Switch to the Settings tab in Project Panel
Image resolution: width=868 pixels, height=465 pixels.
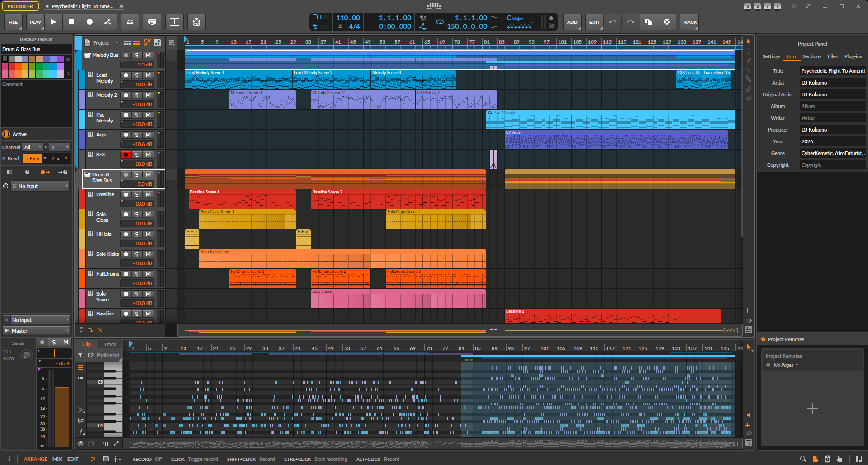tap(771, 56)
